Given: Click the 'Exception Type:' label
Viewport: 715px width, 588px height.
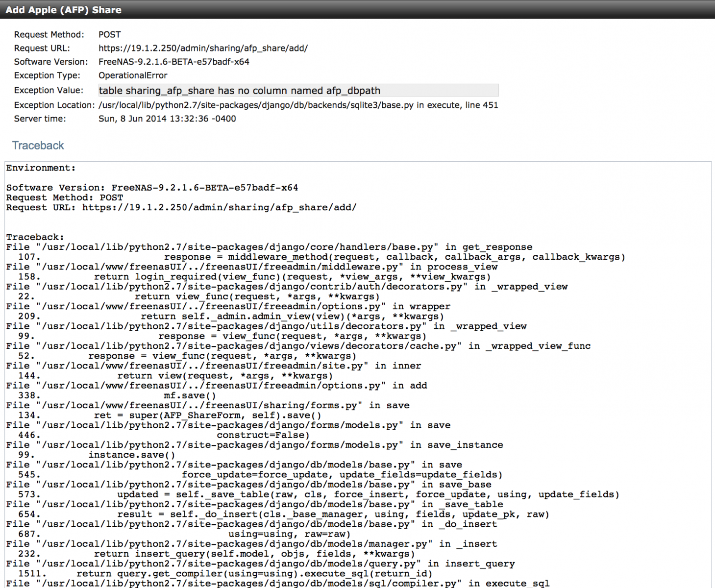Looking at the screenshot, I should click(47, 75).
